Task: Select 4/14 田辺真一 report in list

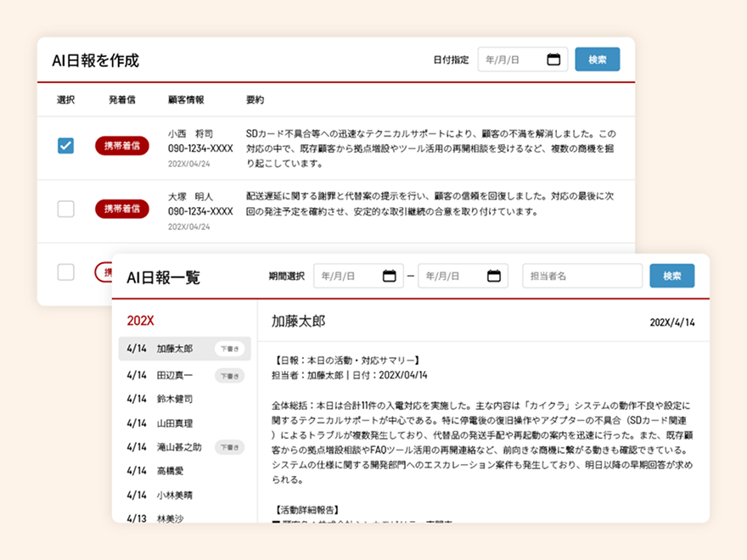Action: 185,375
